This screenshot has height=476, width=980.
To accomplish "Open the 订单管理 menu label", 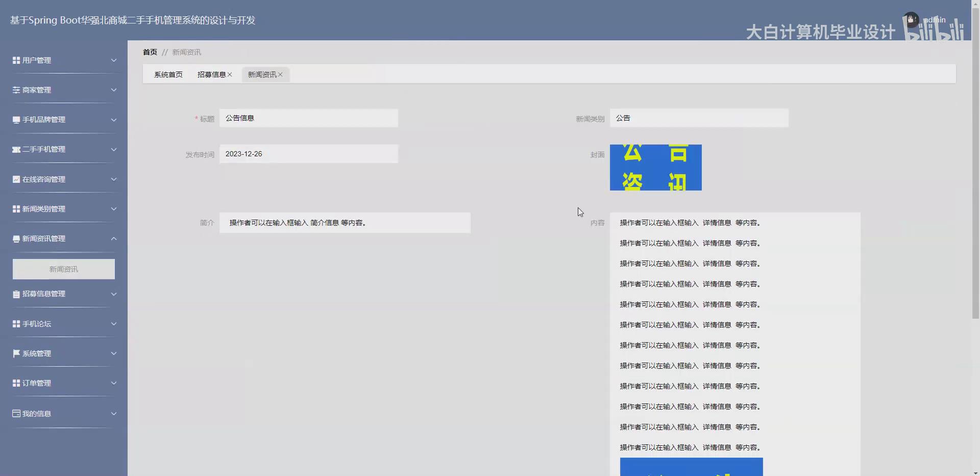I will [x=37, y=383].
